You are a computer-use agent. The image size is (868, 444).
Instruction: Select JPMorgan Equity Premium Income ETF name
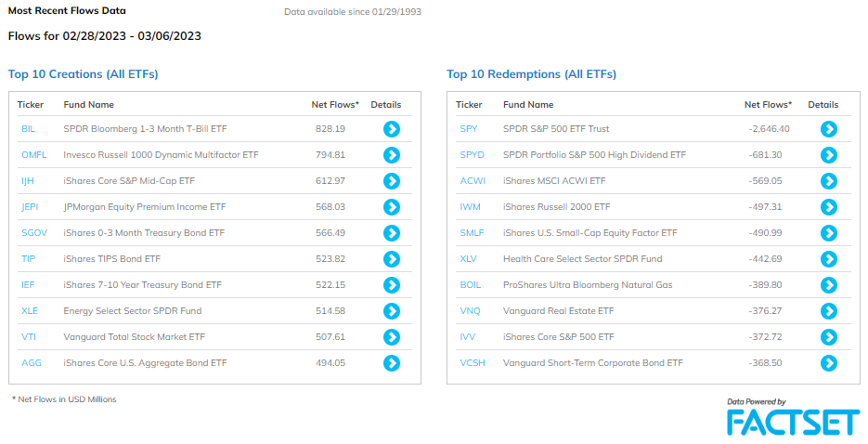(145, 206)
